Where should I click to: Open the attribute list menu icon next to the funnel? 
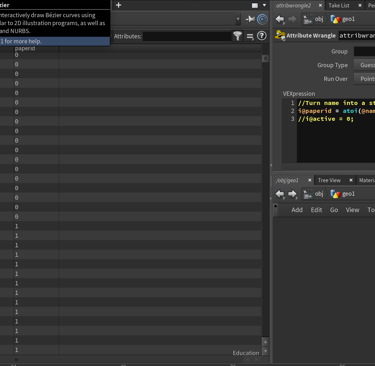click(x=250, y=36)
